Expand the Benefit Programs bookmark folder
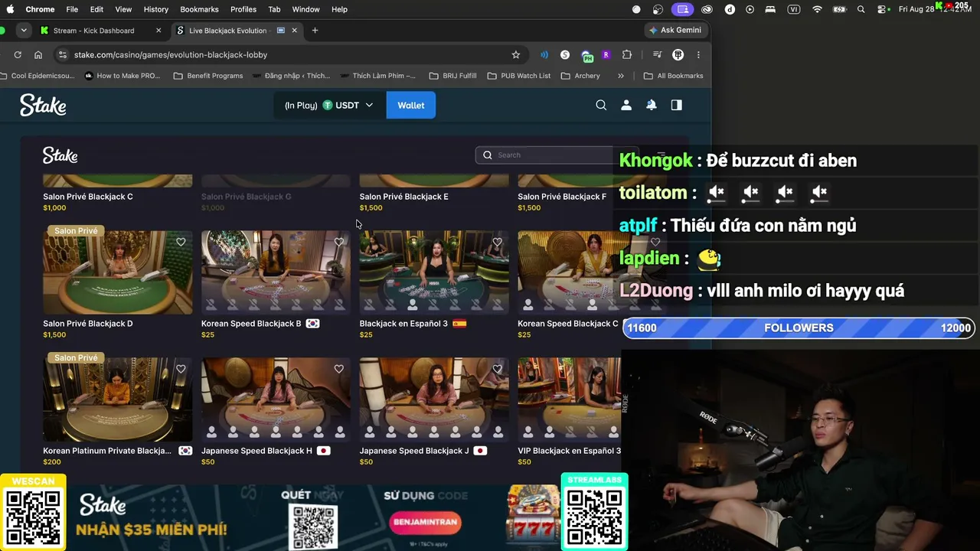The height and width of the screenshot is (551, 980). click(208, 76)
